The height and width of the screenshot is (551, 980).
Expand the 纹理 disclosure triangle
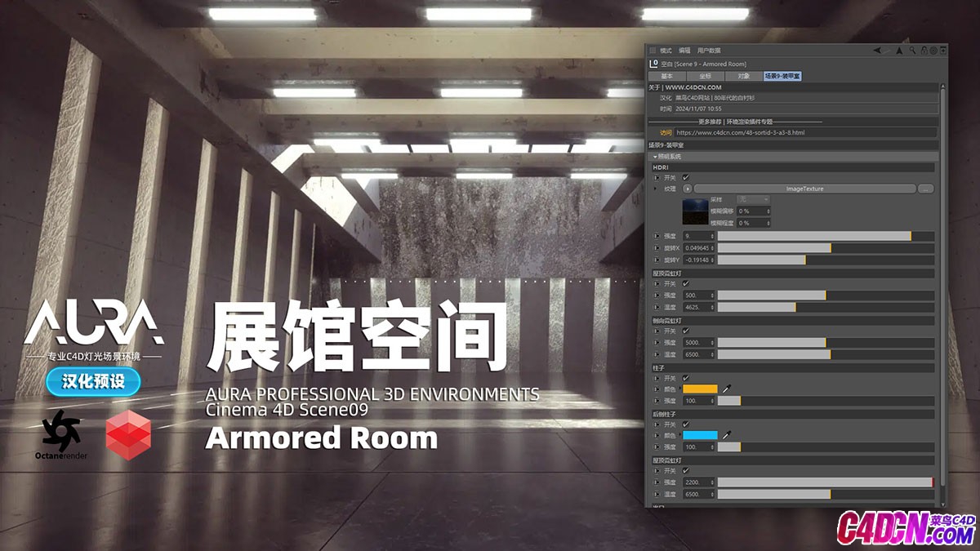pos(656,189)
